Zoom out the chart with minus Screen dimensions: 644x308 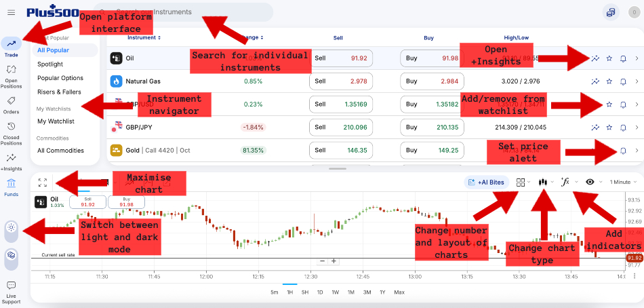click(323, 261)
